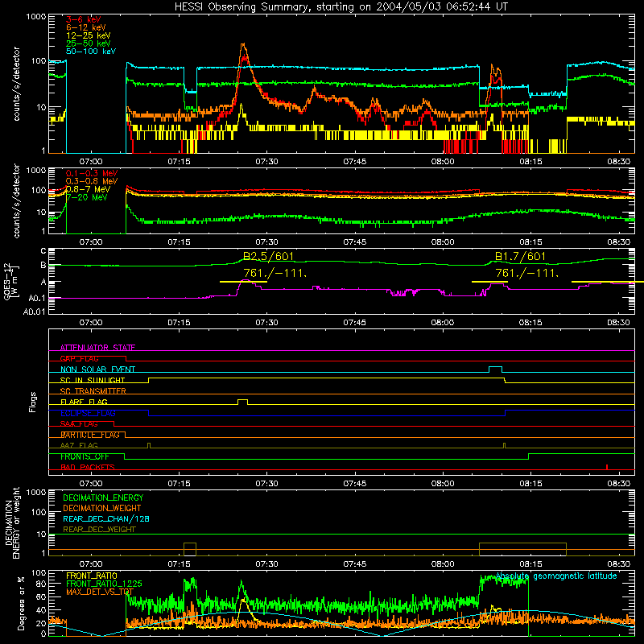Click the green FRONT_RATIO_1225 legend label

click(x=104, y=584)
